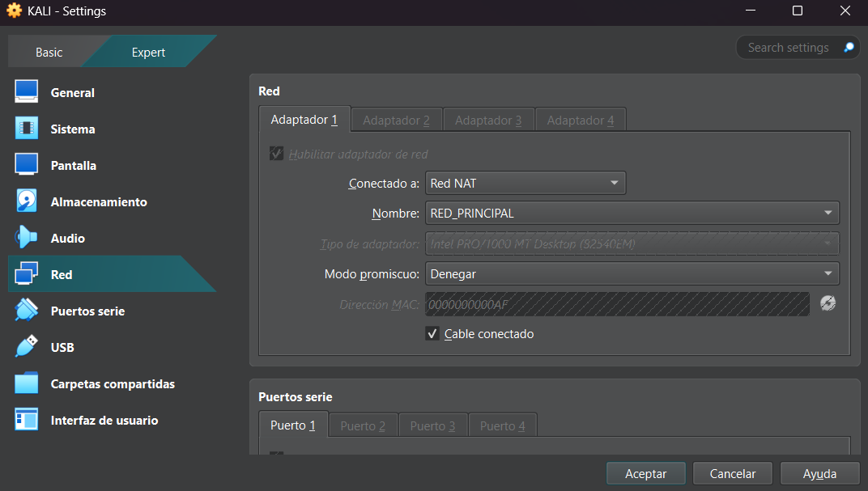The height and width of the screenshot is (491, 868).
Task: Click the Carpetas compartidas folder icon
Action: 27,383
